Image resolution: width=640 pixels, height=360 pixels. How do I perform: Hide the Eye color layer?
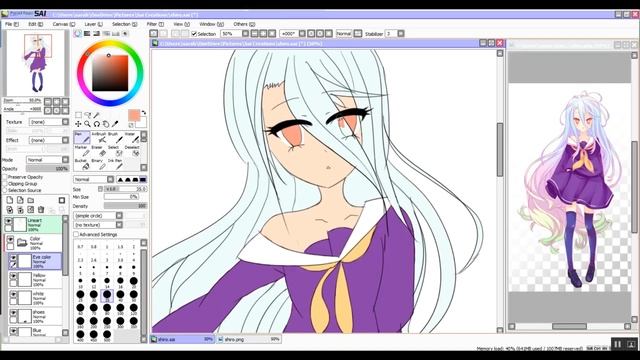click(x=13, y=258)
